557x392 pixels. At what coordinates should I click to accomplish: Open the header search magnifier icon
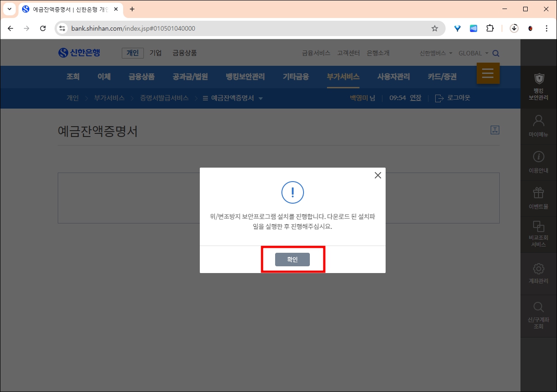click(x=495, y=53)
